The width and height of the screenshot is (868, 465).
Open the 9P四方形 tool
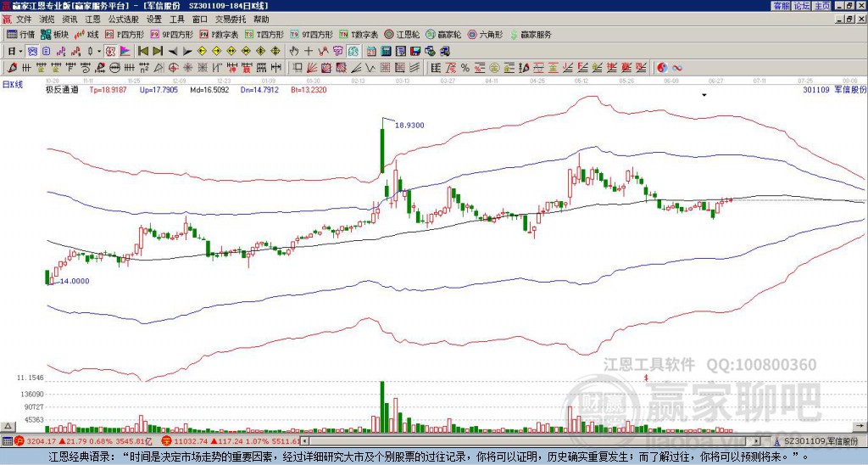pyautogui.click(x=172, y=34)
